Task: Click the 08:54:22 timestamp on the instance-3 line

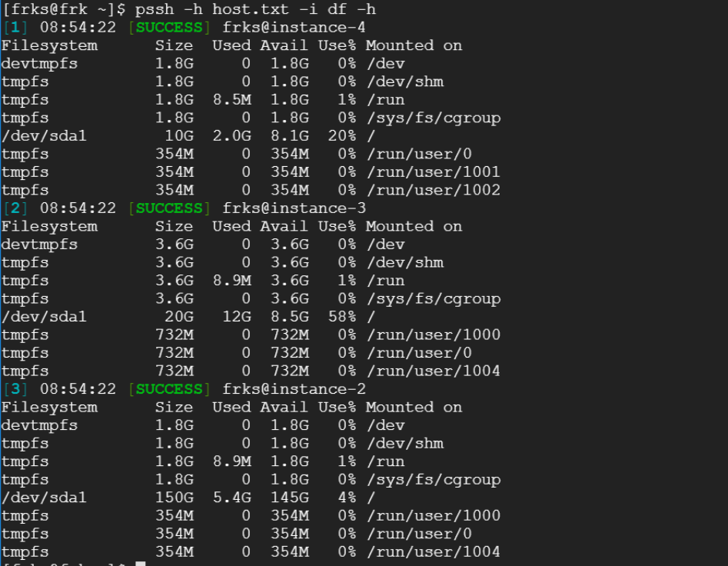Action: (x=78, y=208)
